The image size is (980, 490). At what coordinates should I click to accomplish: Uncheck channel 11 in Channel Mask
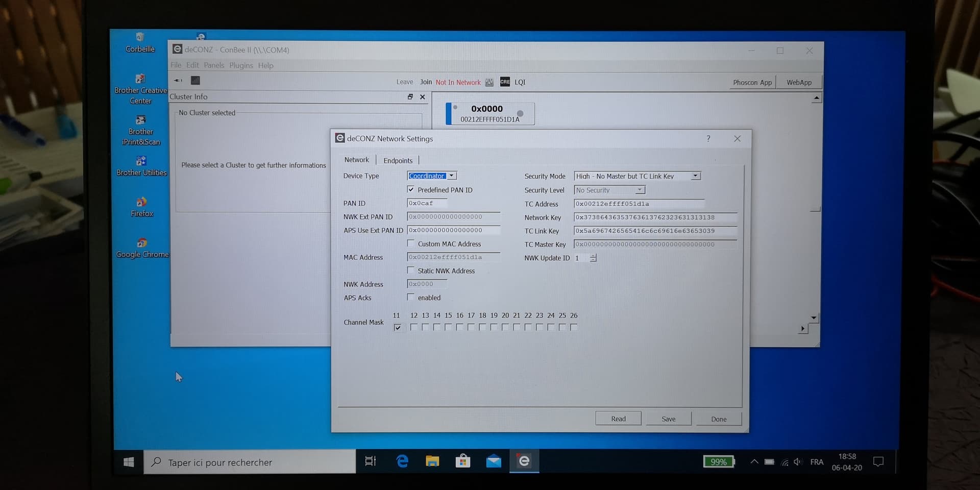point(398,328)
